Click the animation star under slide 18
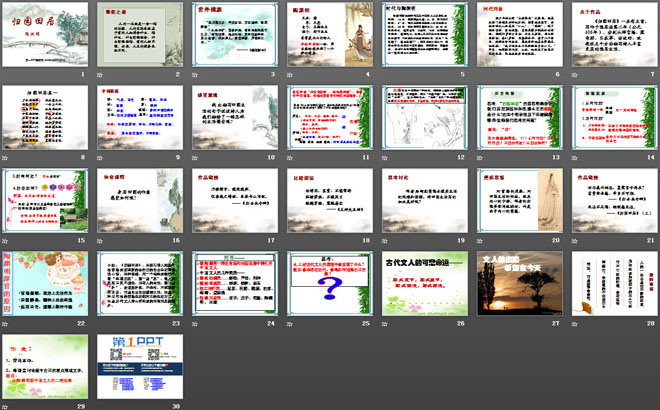 tap(290, 241)
